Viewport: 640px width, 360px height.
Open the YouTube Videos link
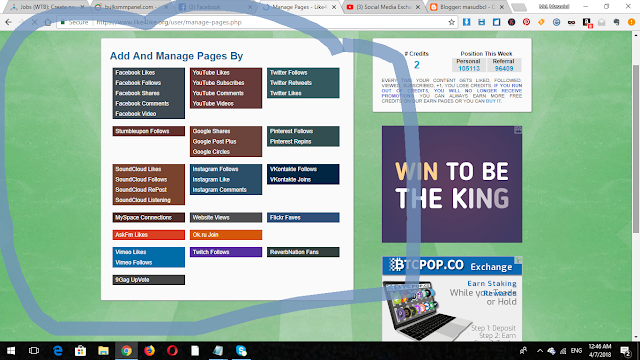213,104
